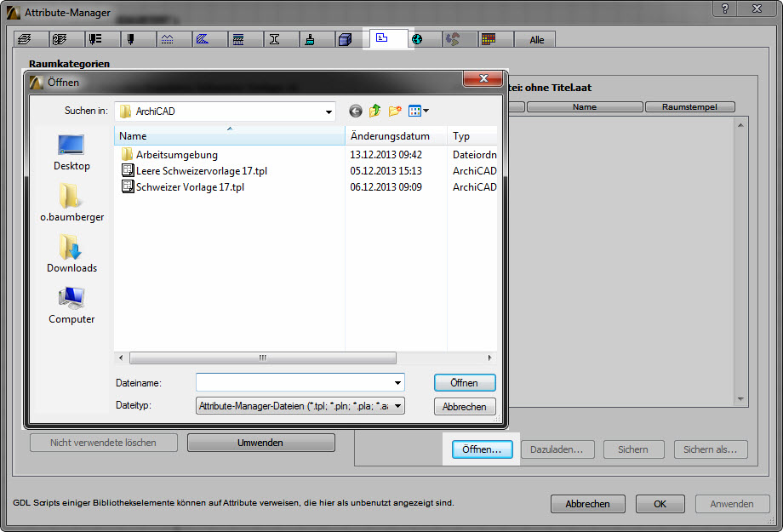Viewport: 783px width, 532px height.
Task: Switch to the Surfaces cube tab icon
Action: [345, 39]
